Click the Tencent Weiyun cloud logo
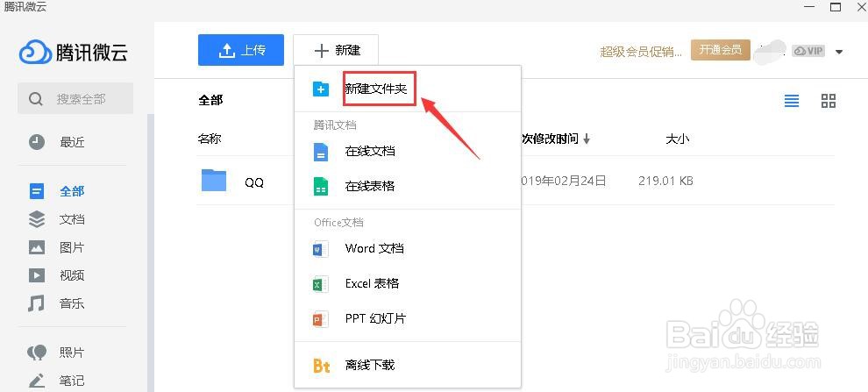The width and height of the screenshot is (868, 392). (x=36, y=53)
